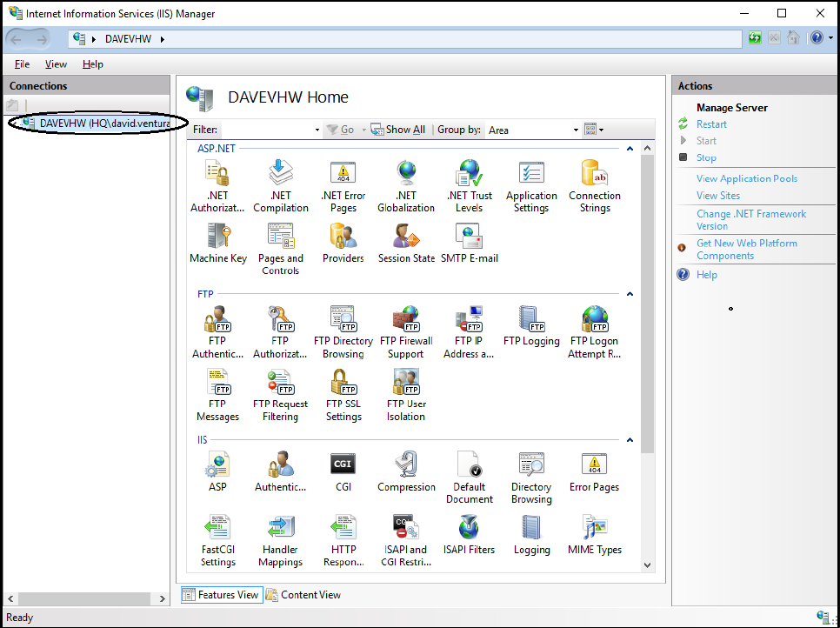Open FTP Authentication feature
Viewport: 840px width, 628px height.
(x=217, y=332)
